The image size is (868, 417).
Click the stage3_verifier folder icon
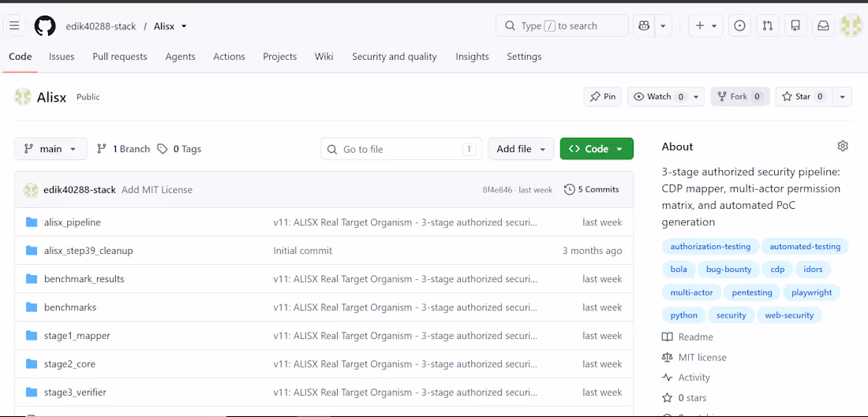pos(31,392)
